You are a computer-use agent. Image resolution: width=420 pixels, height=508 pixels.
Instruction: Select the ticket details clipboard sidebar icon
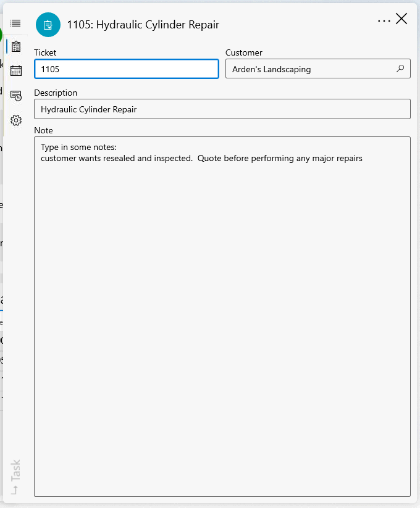click(16, 46)
